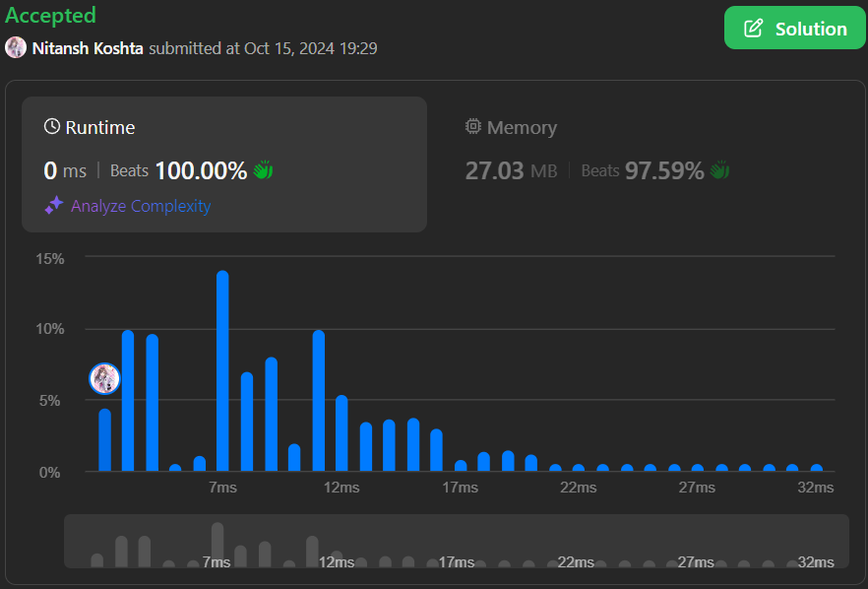The width and height of the screenshot is (868, 589).
Task: Click the clock icon next to Runtime
Action: (x=52, y=127)
